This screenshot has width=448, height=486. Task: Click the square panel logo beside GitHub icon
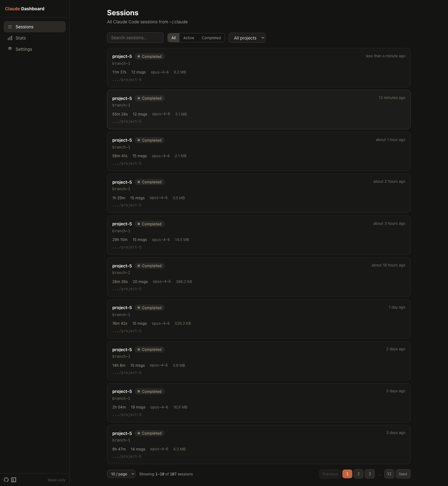pyautogui.click(x=14, y=480)
